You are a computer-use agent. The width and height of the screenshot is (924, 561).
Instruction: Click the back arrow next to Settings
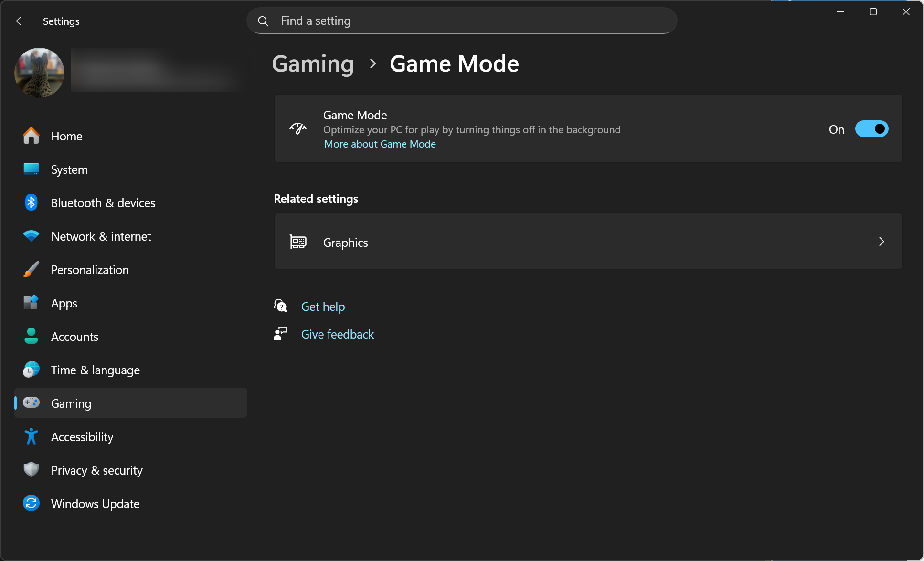point(21,21)
